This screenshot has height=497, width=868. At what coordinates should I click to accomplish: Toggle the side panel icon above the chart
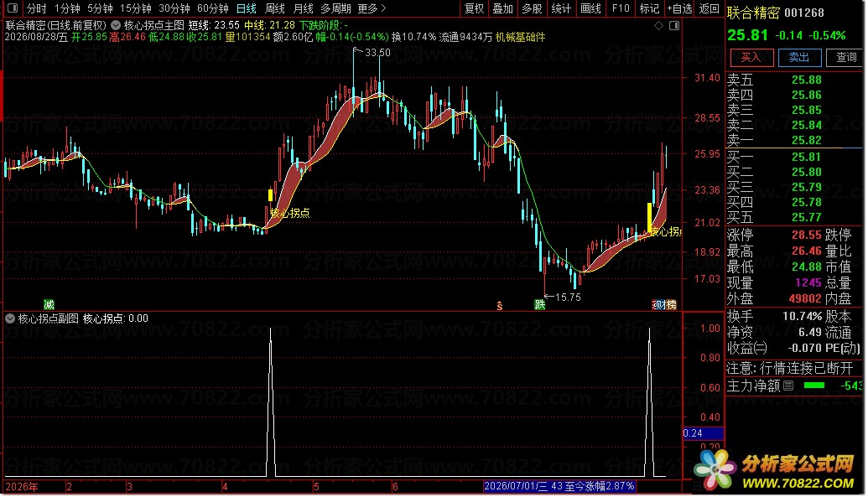tap(674, 25)
